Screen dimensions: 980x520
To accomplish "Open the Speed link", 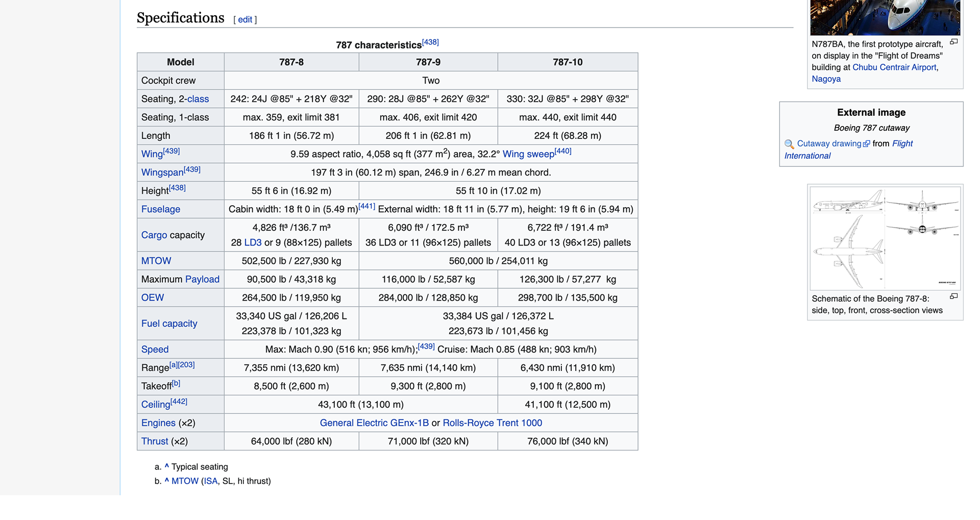I will pos(155,350).
